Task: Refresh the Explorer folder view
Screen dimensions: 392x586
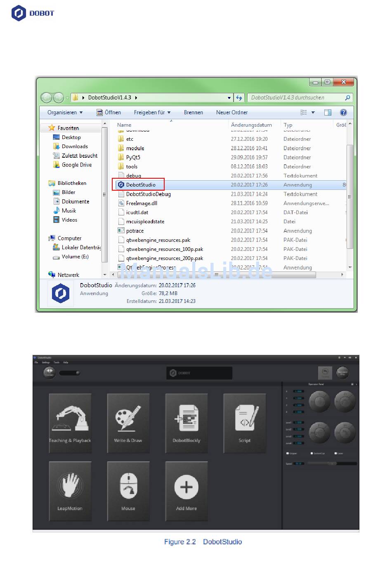Action: 239,98
